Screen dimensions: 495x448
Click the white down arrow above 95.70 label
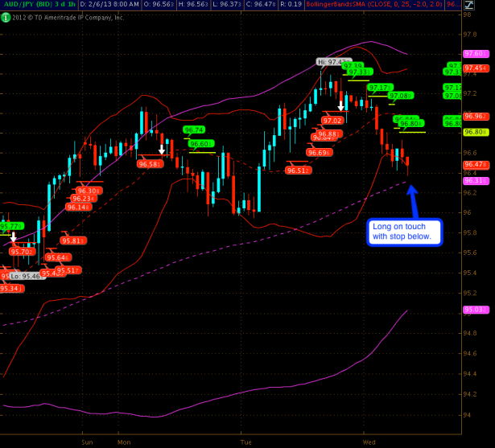click(x=13, y=239)
